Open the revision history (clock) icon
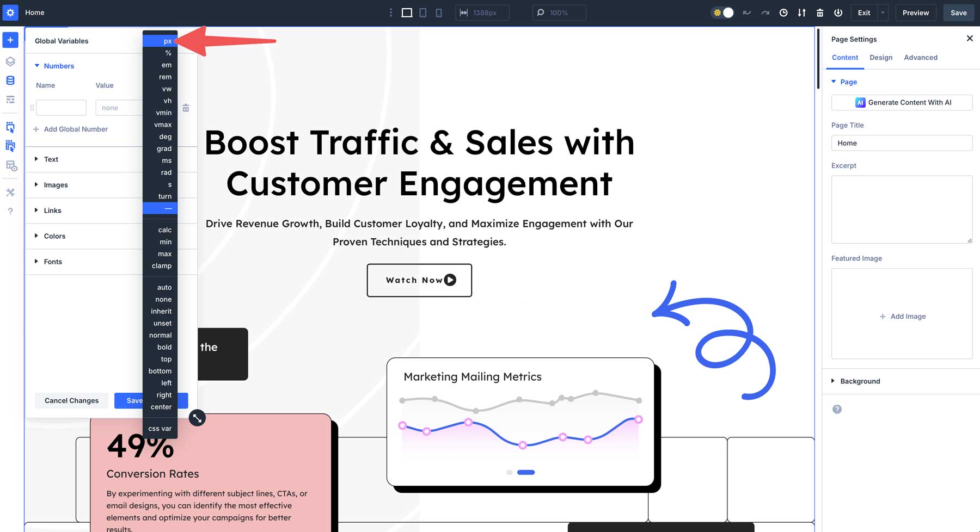This screenshot has height=532, width=980. pos(783,13)
